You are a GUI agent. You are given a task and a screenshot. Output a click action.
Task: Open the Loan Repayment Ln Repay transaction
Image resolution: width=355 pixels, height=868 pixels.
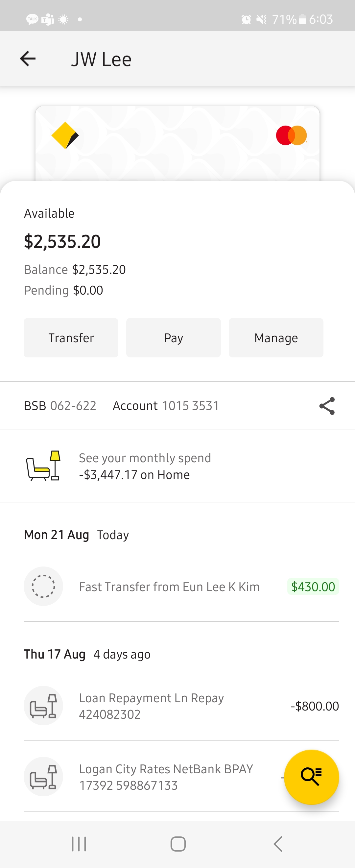152,706
